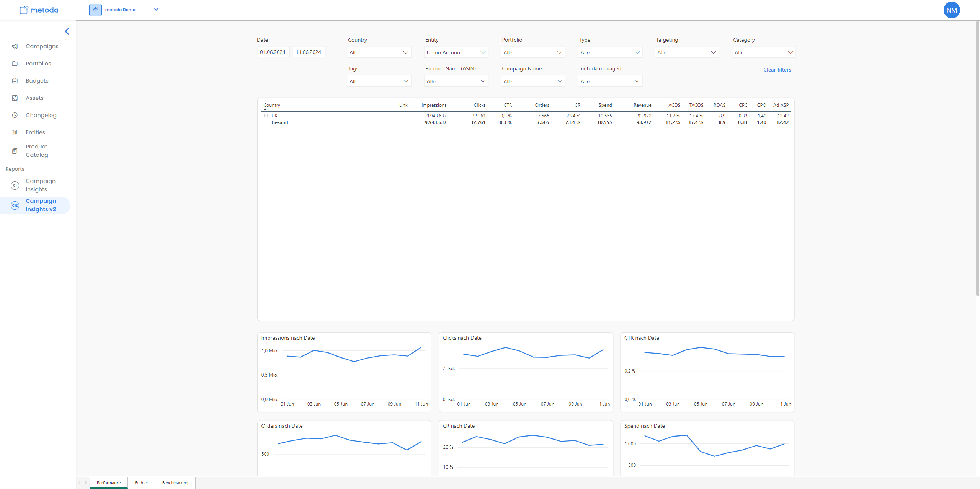Open Portfolios folder icon in sidebar
Image resolution: width=980 pixels, height=489 pixels.
click(x=15, y=64)
